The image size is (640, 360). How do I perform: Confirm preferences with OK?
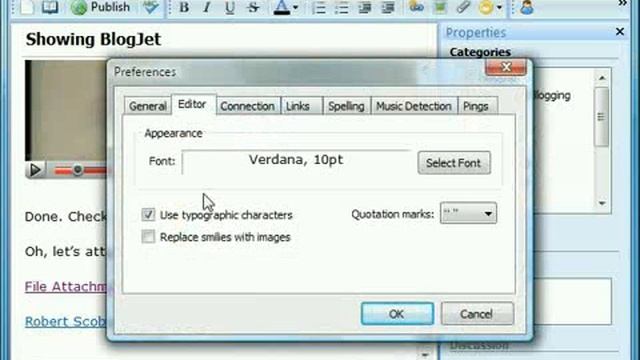397,314
